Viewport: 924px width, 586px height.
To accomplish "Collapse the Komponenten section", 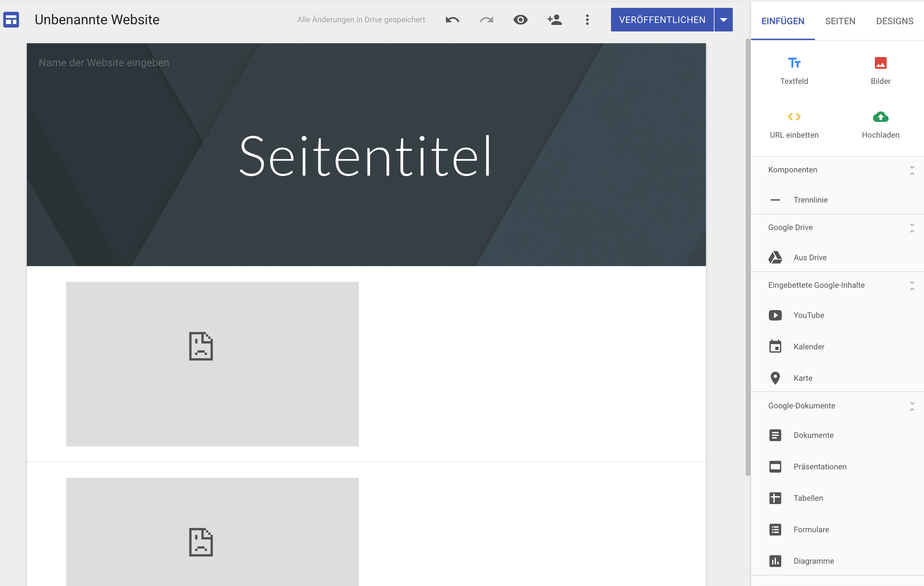I will [912, 170].
